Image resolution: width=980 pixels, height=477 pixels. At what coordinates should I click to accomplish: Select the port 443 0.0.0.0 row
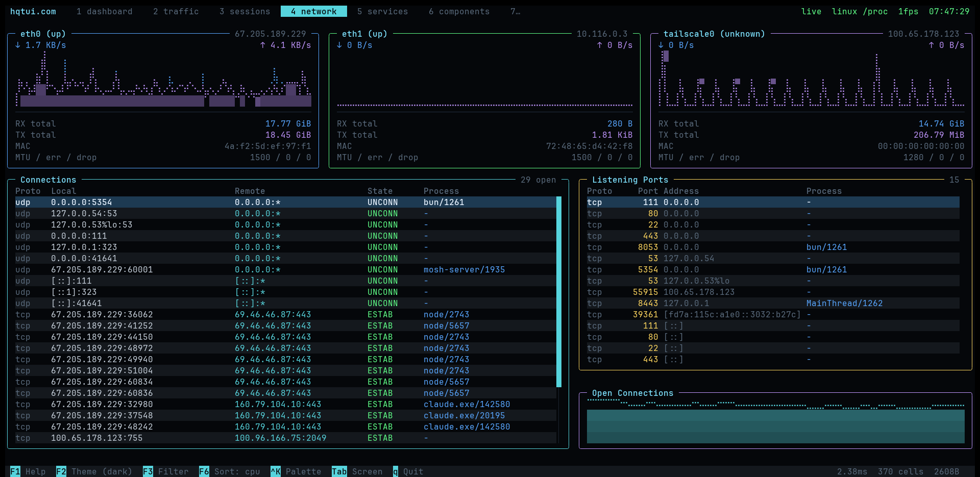[x=773, y=236]
